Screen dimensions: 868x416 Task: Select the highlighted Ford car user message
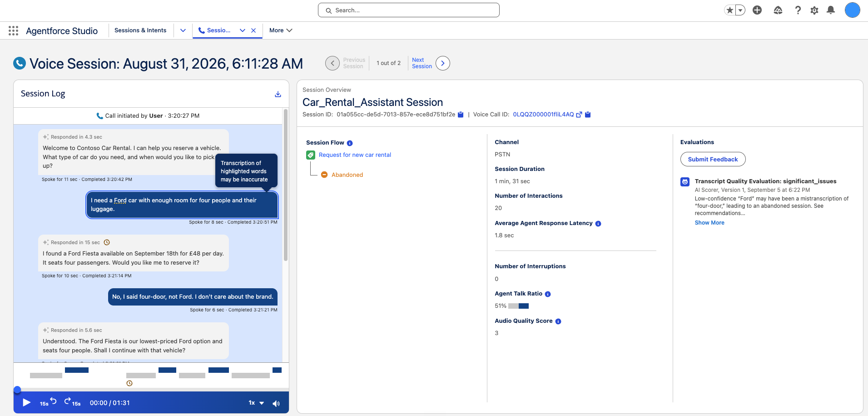pyautogui.click(x=182, y=205)
